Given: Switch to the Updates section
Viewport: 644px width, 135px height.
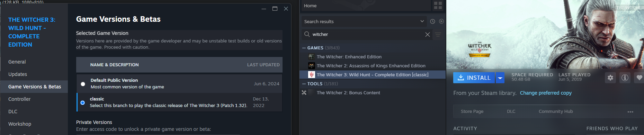Looking at the screenshot, I should (x=18, y=74).
